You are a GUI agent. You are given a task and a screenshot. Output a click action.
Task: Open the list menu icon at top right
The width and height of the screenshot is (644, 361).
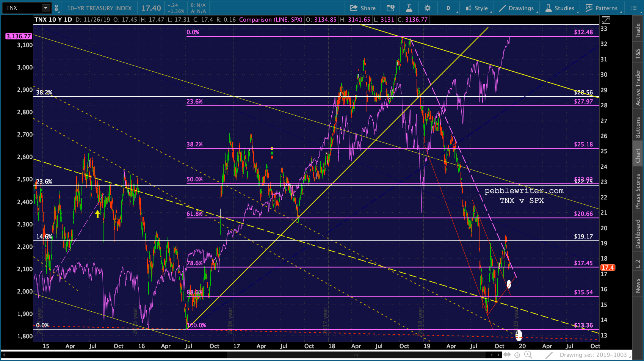[634, 8]
